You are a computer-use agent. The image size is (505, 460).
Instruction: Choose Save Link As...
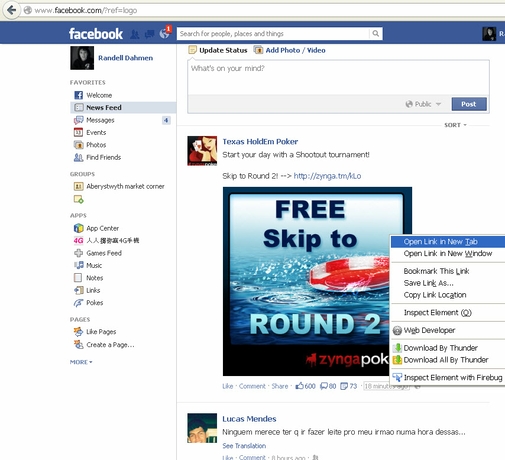(x=448, y=283)
